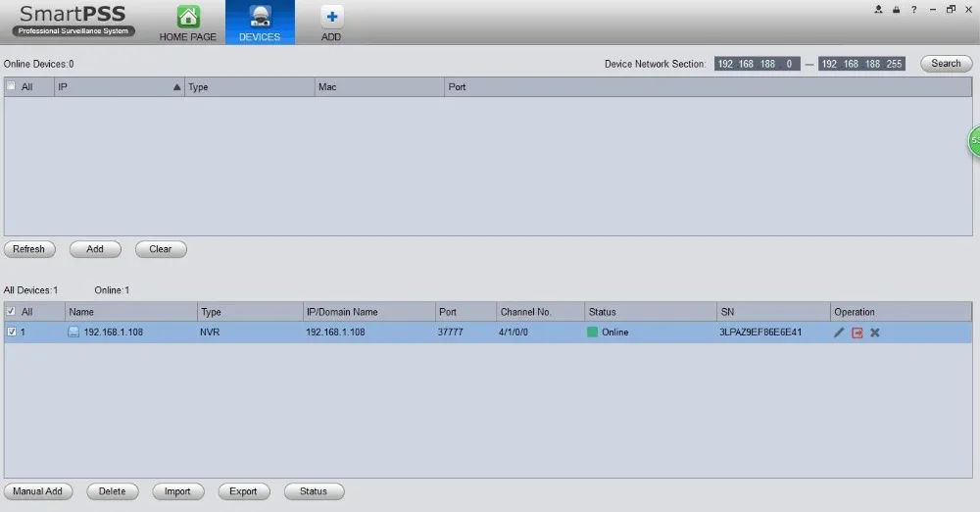This screenshot has height=512, width=980.
Task: Click start IP field 192.168.188.0
Action: point(757,64)
